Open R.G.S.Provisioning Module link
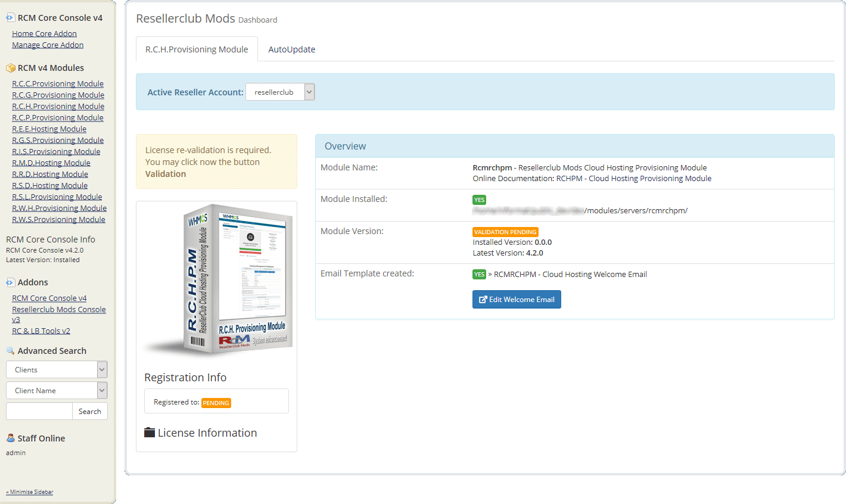 tap(58, 140)
